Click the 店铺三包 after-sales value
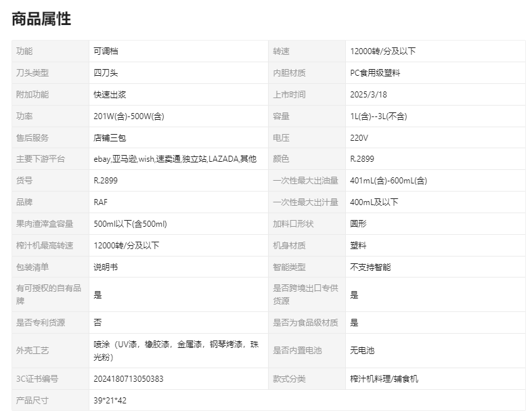The image size is (532, 419). [110, 138]
